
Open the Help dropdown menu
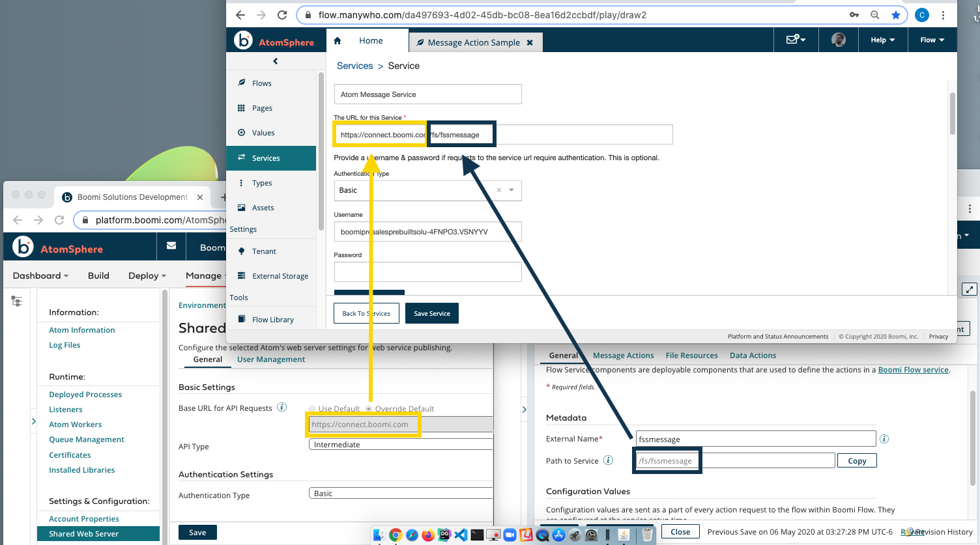pyautogui.click(x=882, y=40)
